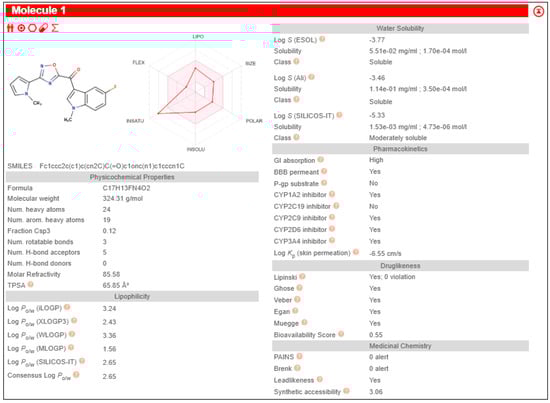Open help icon next to TPSA

pos(31,285)
